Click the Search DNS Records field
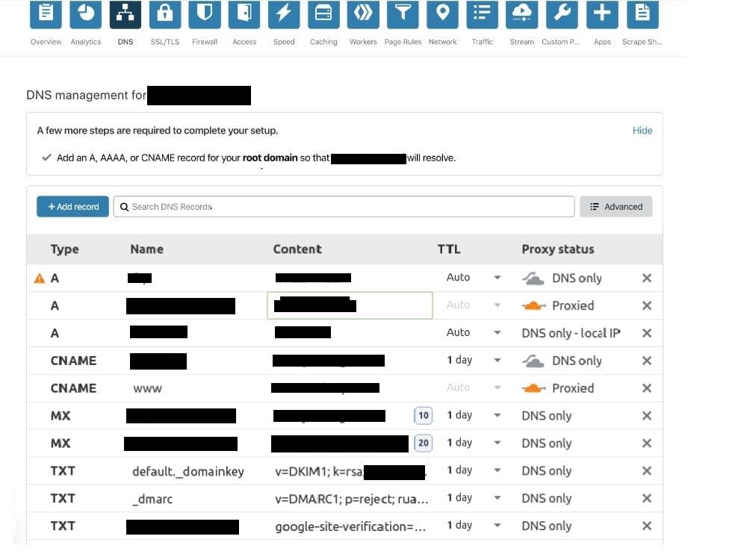 click(343, 206)
